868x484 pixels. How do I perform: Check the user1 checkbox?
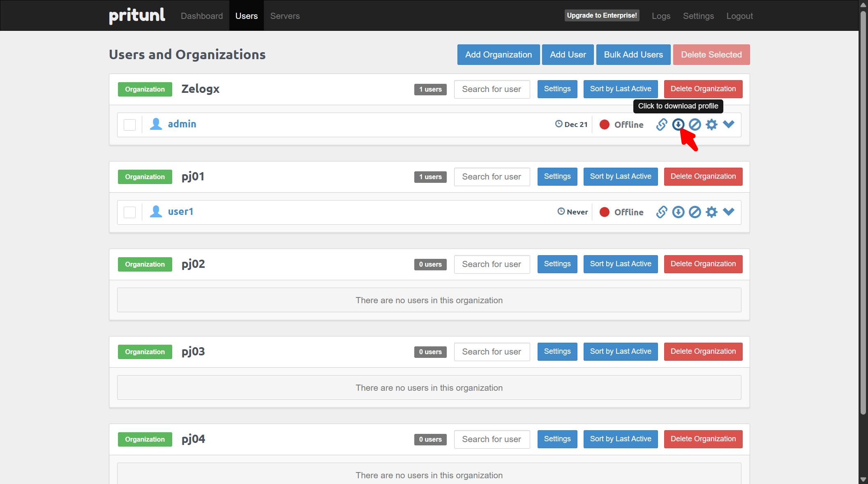coord(130,212)
